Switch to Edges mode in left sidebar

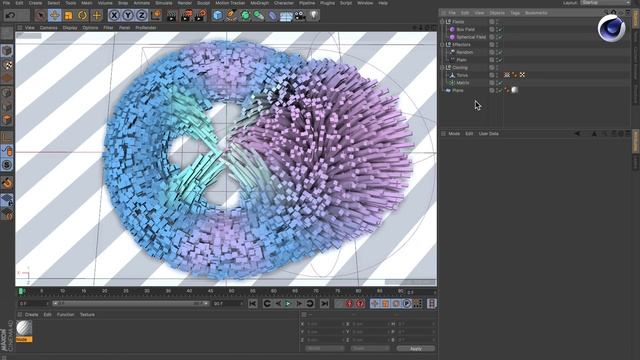point(7,106)
